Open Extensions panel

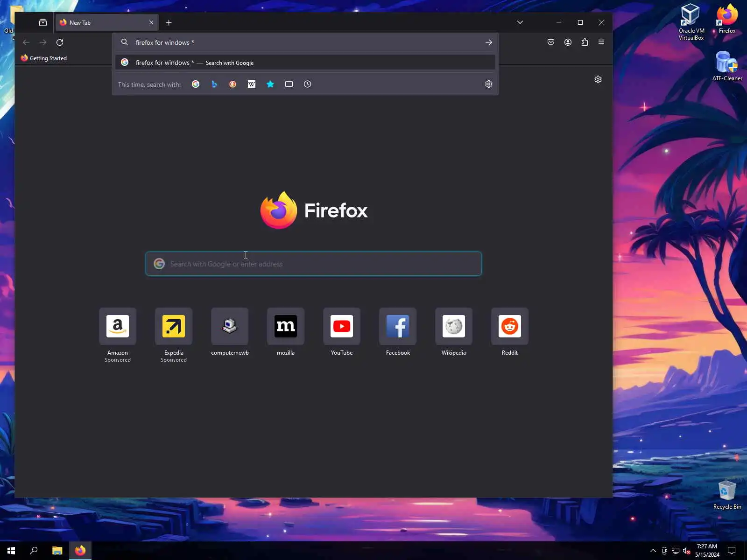(x=585, y=42)
